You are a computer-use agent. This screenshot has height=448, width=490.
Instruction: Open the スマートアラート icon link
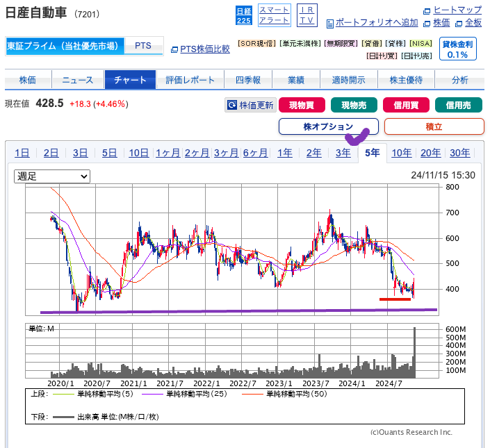(275, 15)
